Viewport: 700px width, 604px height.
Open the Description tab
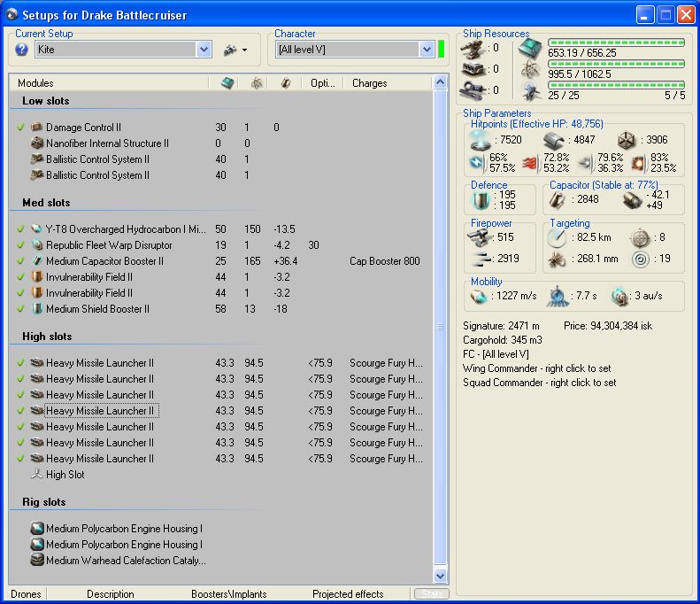[111, 594]
